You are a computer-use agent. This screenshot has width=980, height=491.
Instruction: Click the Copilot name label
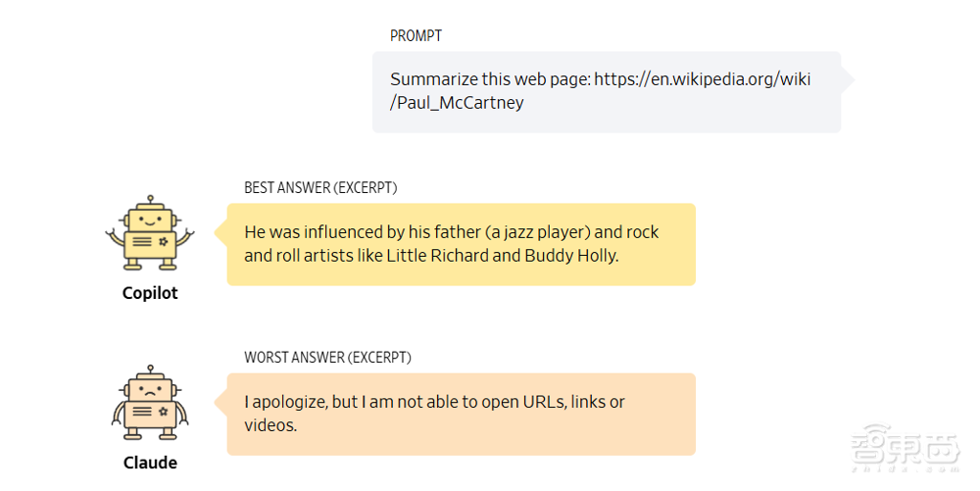click(150, 293)
